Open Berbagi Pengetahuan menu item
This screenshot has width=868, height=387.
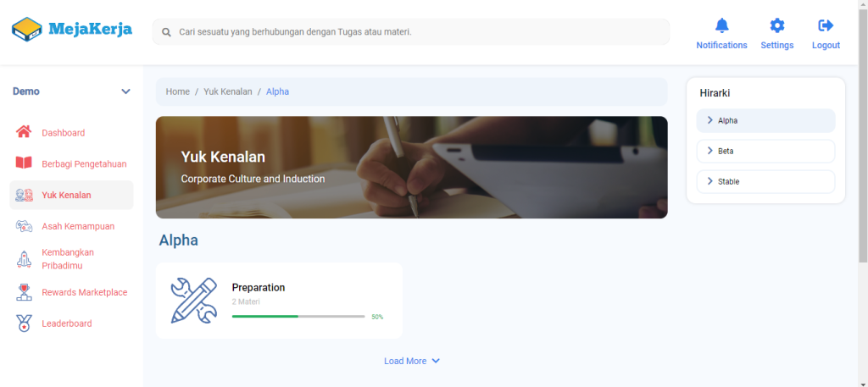pos(71,163)
